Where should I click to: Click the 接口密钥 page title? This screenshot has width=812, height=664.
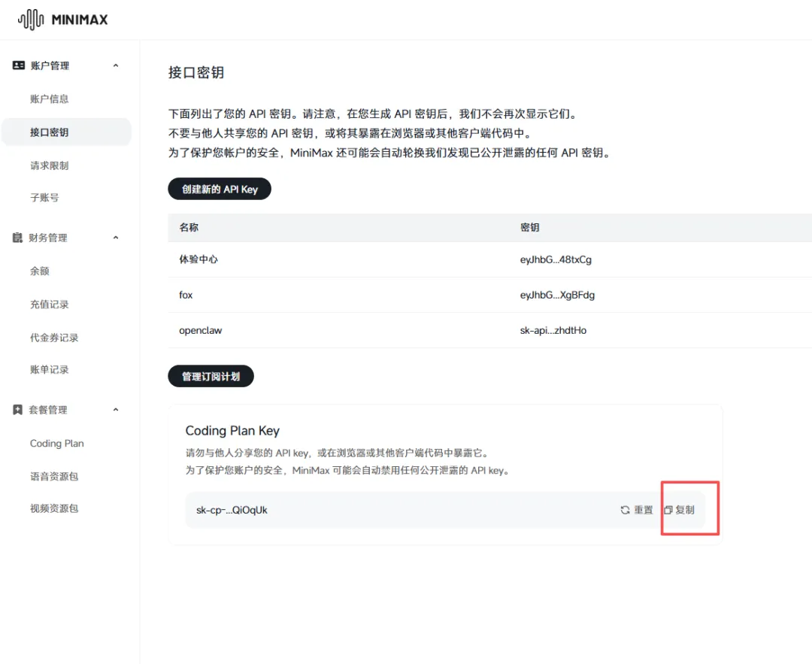pyautogui.click(x=196, y=72)
